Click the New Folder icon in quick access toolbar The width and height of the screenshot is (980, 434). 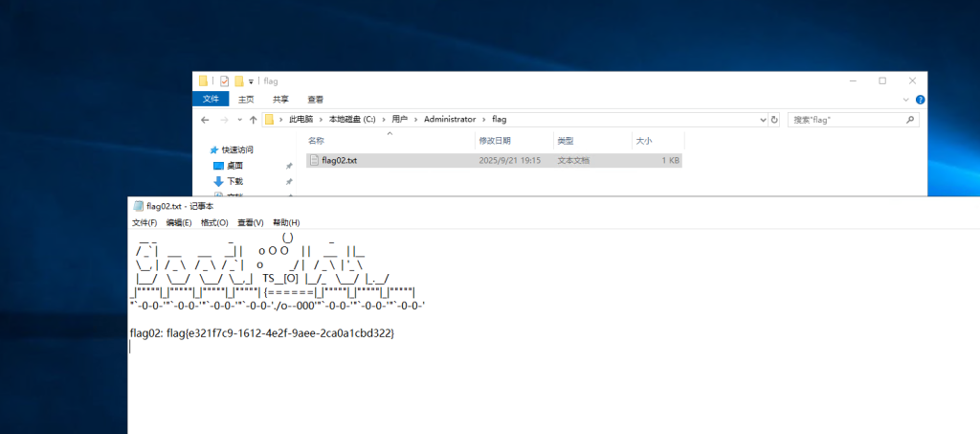point(238,81)
